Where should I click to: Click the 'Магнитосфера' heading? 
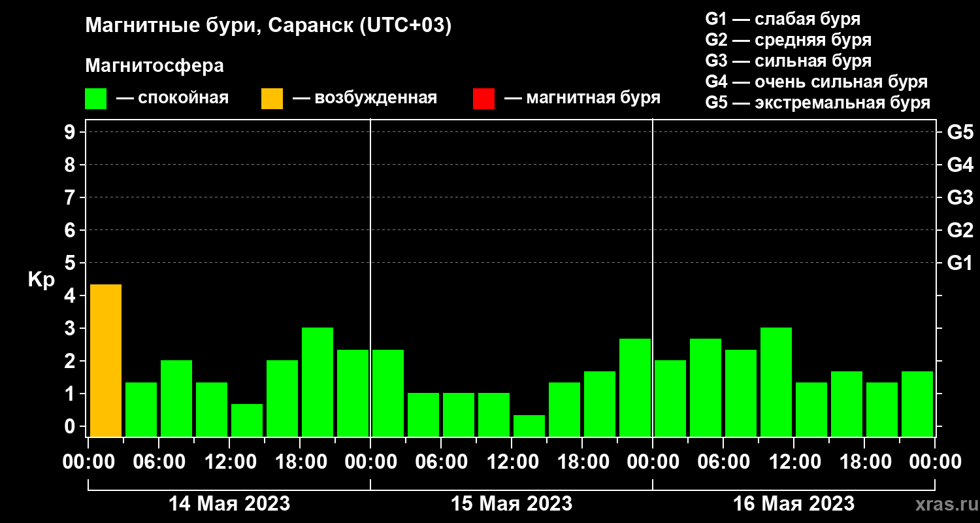154,66
